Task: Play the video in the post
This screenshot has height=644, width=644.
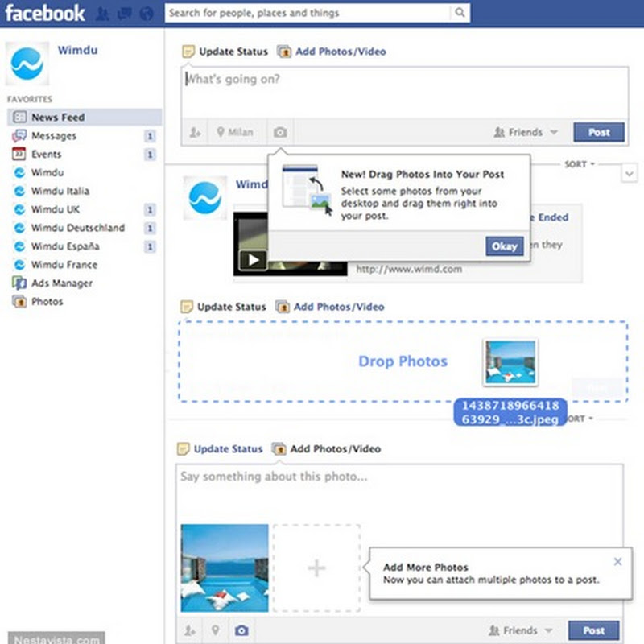Action: click(253, 260)
